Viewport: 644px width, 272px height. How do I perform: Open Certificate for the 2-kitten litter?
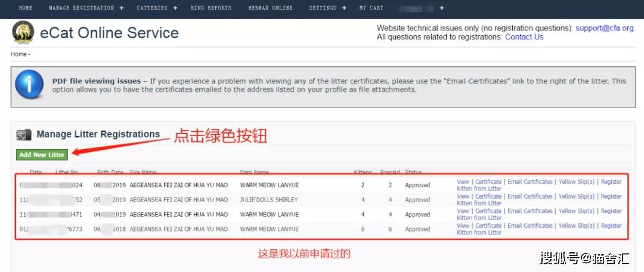click(x=488, y=181)
